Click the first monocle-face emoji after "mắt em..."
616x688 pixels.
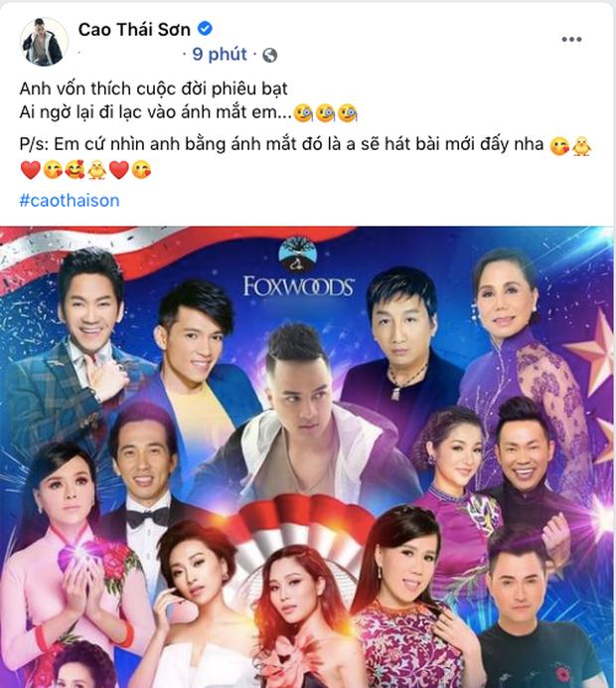click(x=303, y=113)
